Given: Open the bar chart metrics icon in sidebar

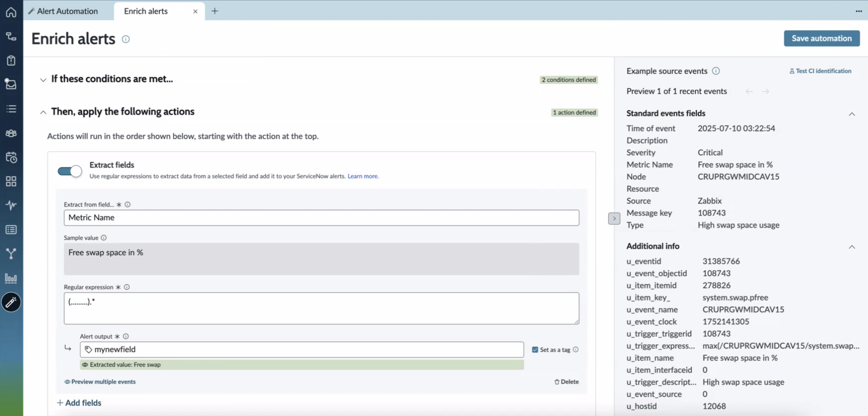Looking at the screenshot, I should 11,278.
